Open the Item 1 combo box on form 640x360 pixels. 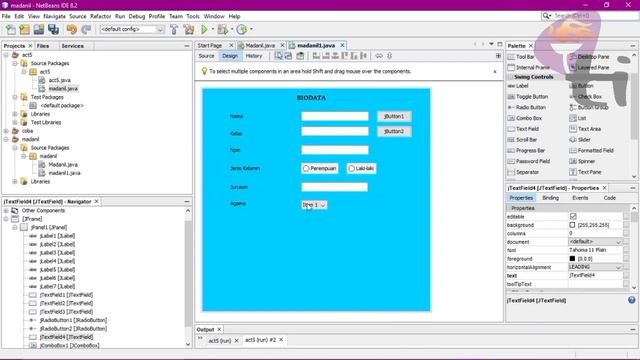314,205
